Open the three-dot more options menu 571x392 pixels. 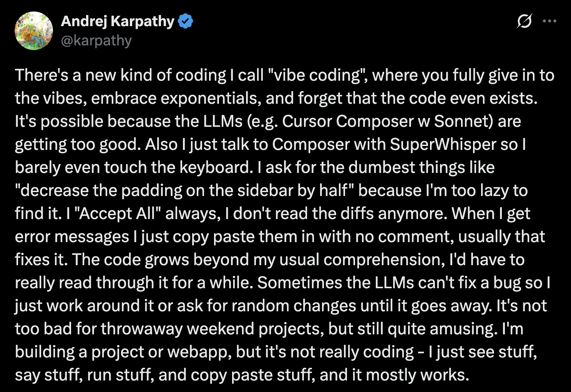pyautogui.click(x=550, y=21)
